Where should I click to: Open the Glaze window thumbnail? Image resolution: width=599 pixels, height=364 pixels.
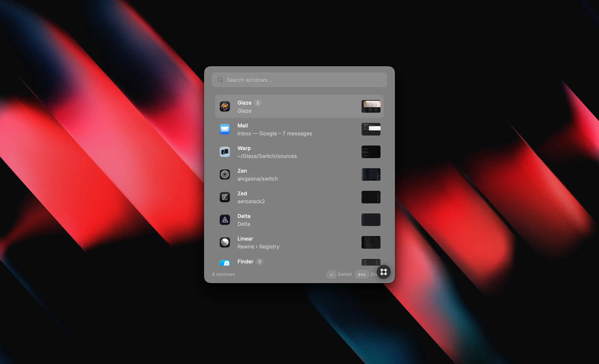[371, 106]
